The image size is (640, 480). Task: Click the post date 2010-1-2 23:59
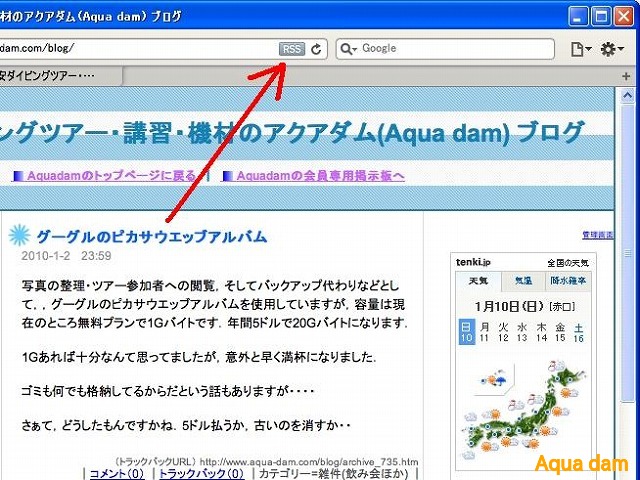[66, 256]
